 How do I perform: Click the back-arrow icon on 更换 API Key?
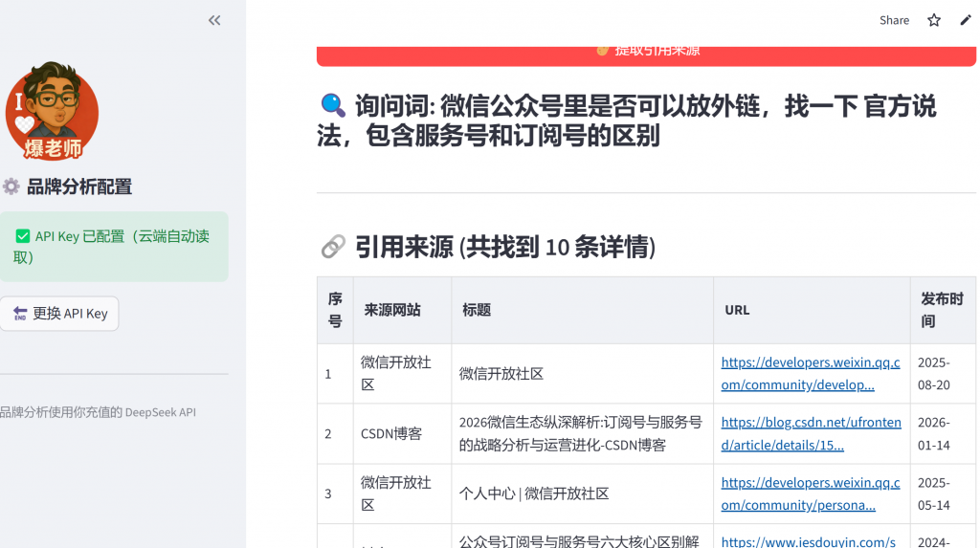(20, 314)
